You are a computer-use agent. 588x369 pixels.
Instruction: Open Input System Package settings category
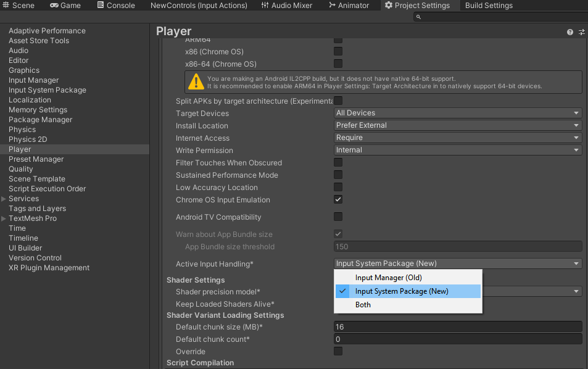pos(48,90)
